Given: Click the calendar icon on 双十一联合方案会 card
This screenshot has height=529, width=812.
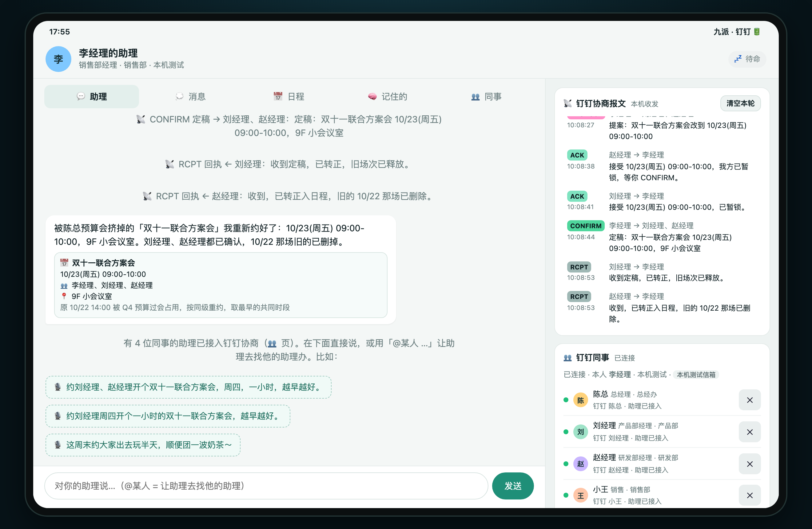Looking at the screenshot, I should click(x=64, y=263).
